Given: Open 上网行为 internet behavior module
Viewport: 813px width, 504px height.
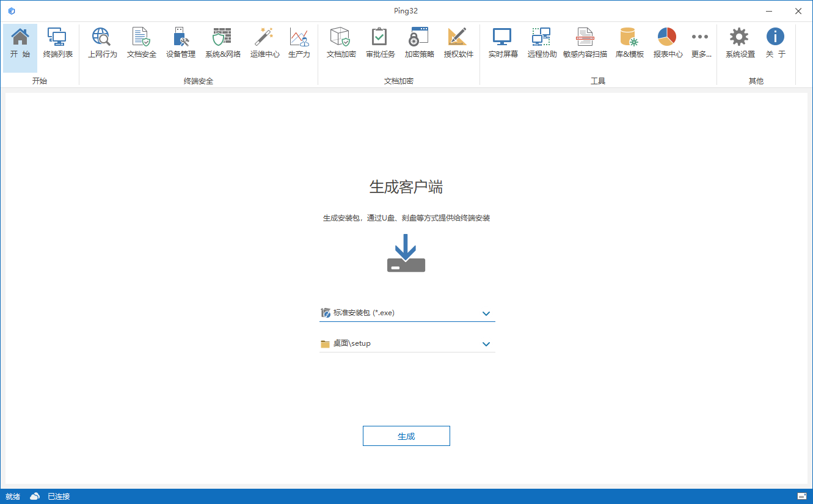Looking at the screenshot, I should tap(102, 43).
